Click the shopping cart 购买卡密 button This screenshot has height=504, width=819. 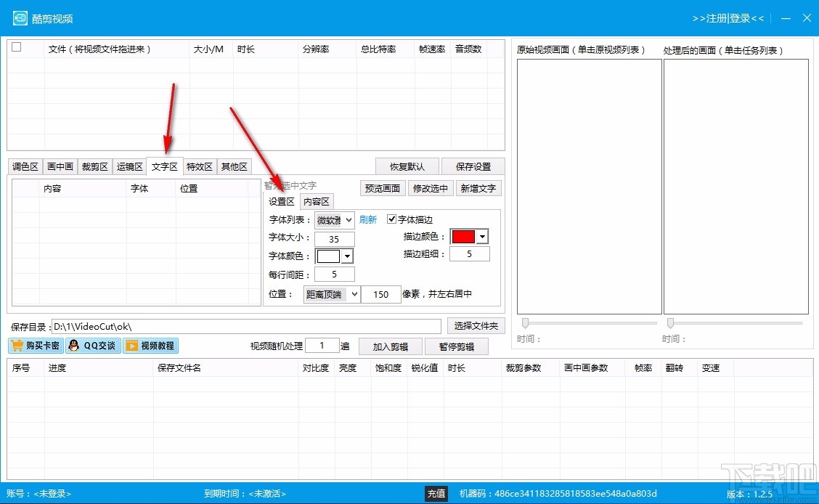[36, 346]
